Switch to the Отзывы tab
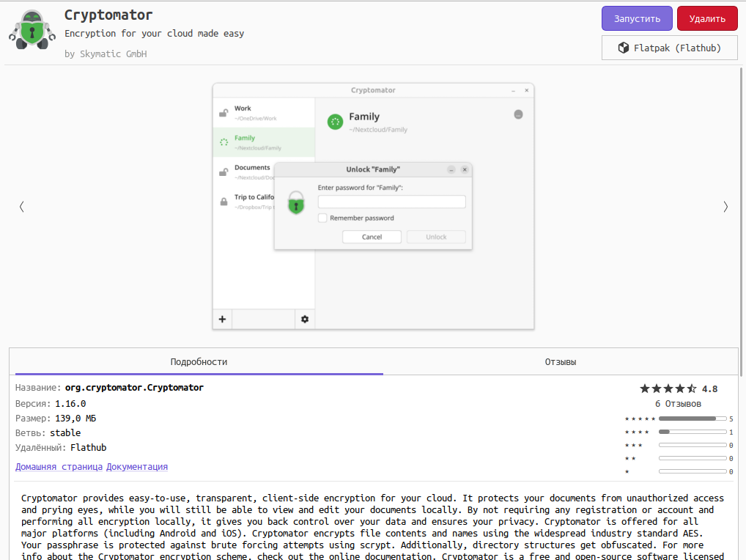 click(561, 361)
